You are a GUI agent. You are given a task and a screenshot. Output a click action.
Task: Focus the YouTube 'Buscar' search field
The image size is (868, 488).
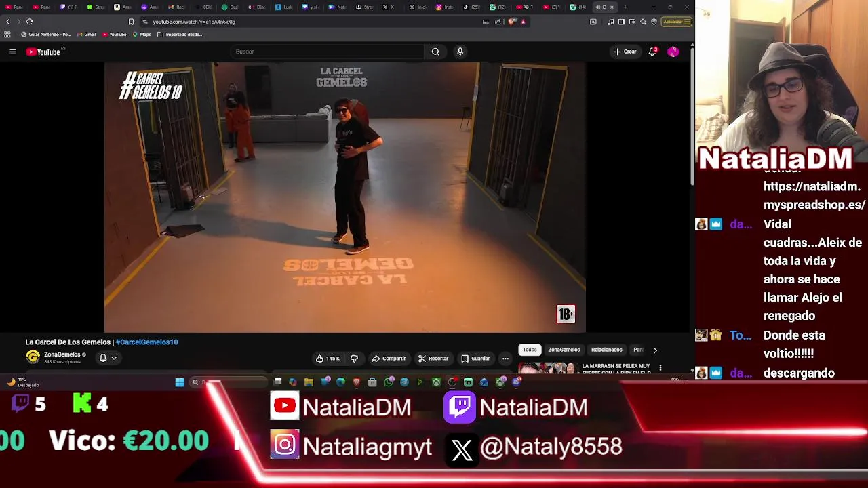click(327, 52)
